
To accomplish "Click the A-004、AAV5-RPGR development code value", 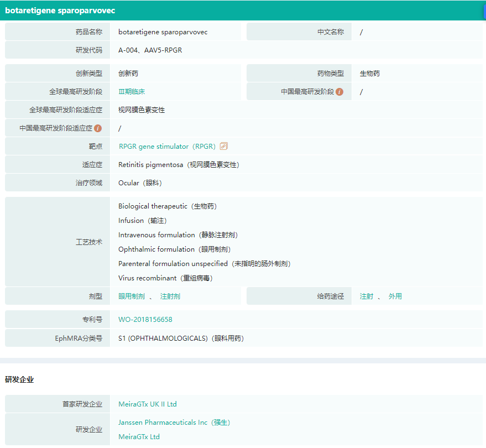I will (150, 50).
